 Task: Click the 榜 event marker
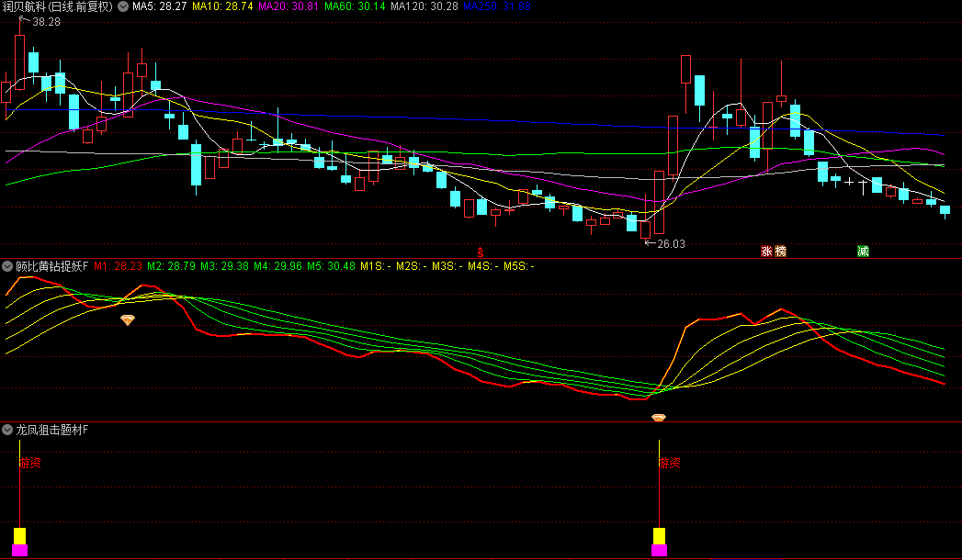(x=780, y=251)
